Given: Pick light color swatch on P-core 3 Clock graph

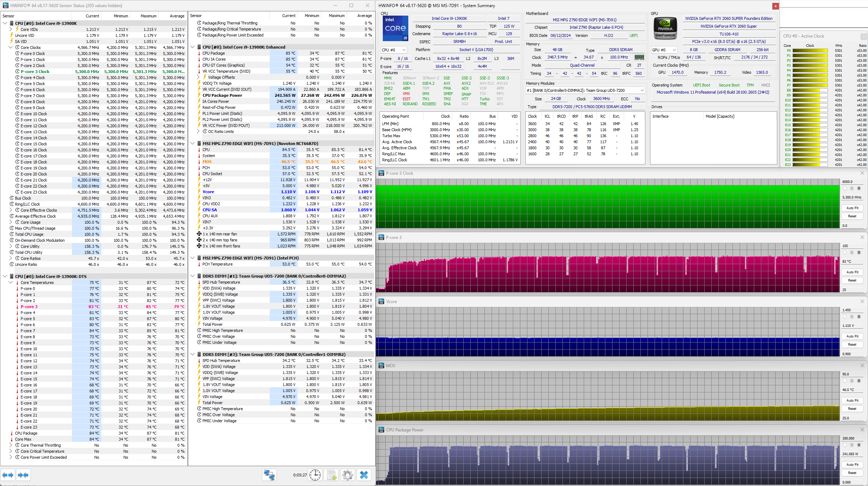Looking at the screenshot, I should [x=845, y=189].
